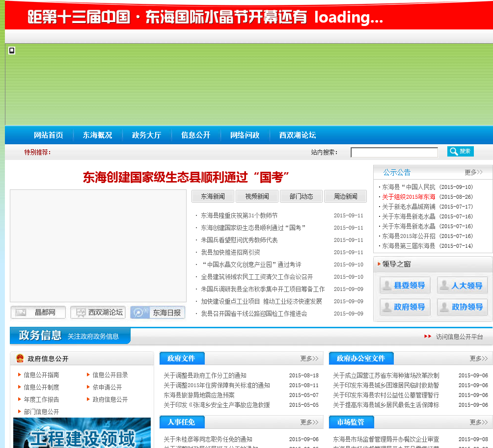Image resolution: width=493 pixels, height=448 pixels.
Task: Switch to the 周边新闻 tab
Action: [x=345, y=196]
